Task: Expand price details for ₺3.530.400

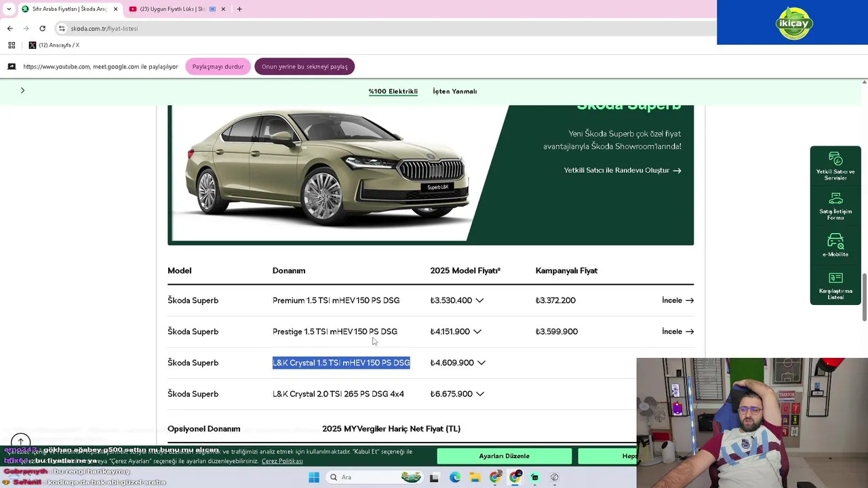Action: pos(479,300)
